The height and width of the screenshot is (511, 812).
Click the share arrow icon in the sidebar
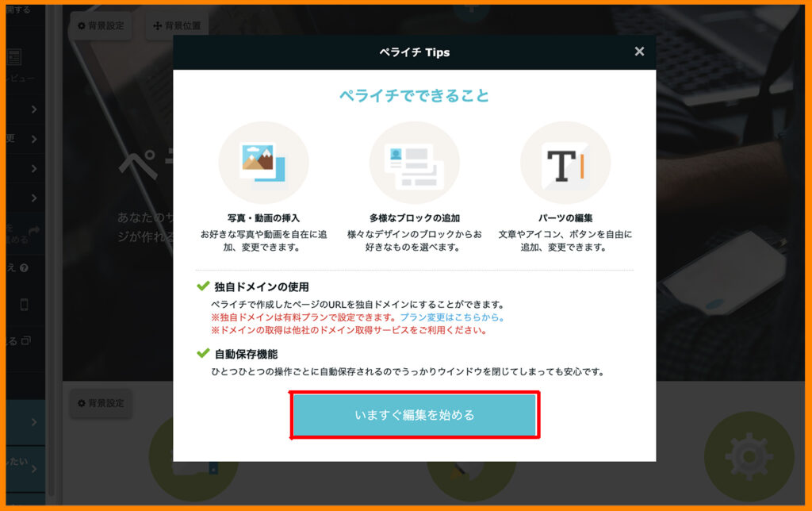point(34,231)
